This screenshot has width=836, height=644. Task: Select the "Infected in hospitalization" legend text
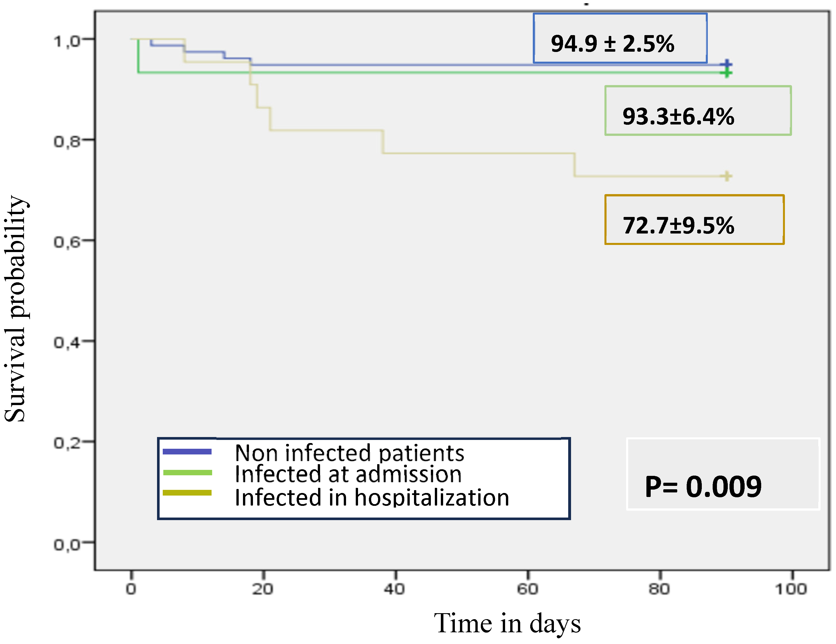372,498
